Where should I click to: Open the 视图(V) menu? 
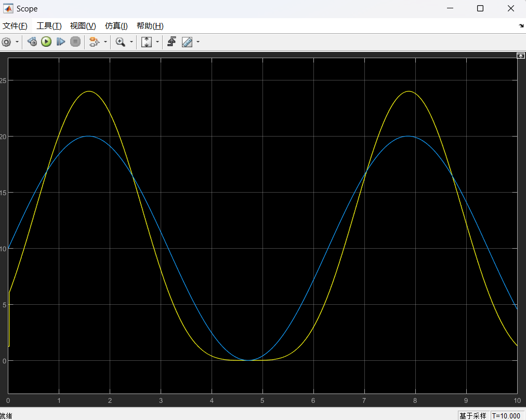(83, 26)
